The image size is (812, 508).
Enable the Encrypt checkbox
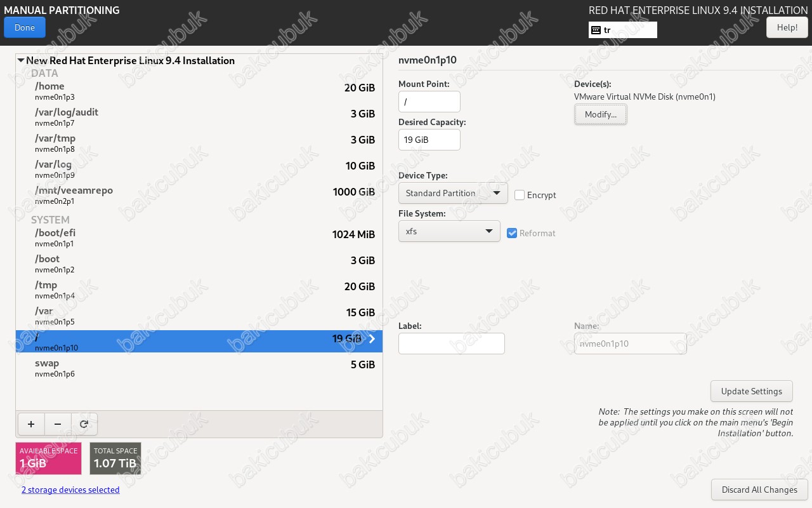[x=520, y=195]
